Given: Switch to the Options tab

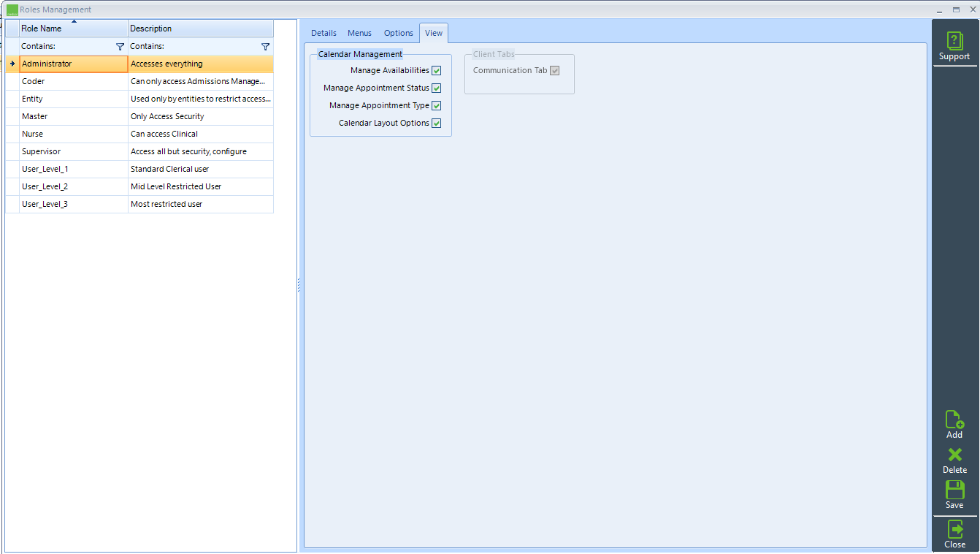Looking at the screenshot, I should [x=399, y=33].
